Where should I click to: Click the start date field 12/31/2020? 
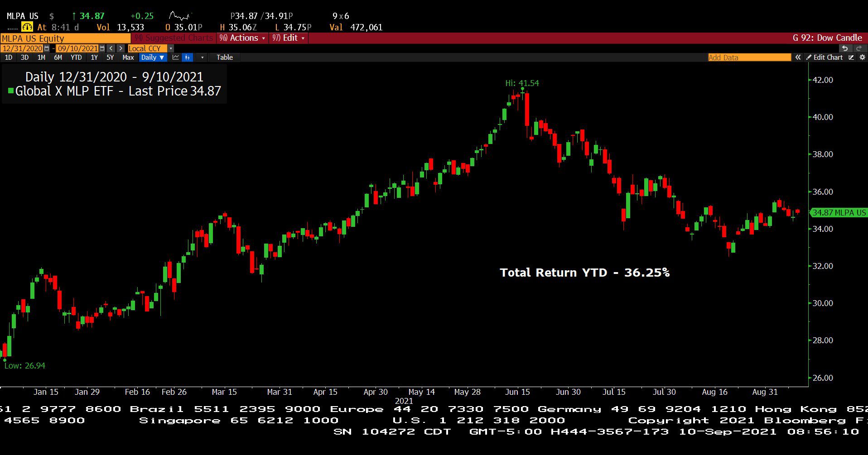22,48
